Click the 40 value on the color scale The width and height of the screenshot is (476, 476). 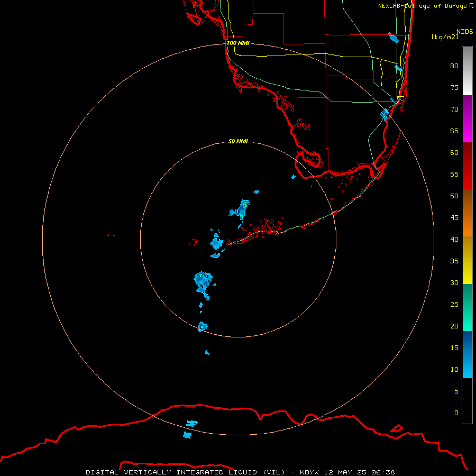coord(454,239)
